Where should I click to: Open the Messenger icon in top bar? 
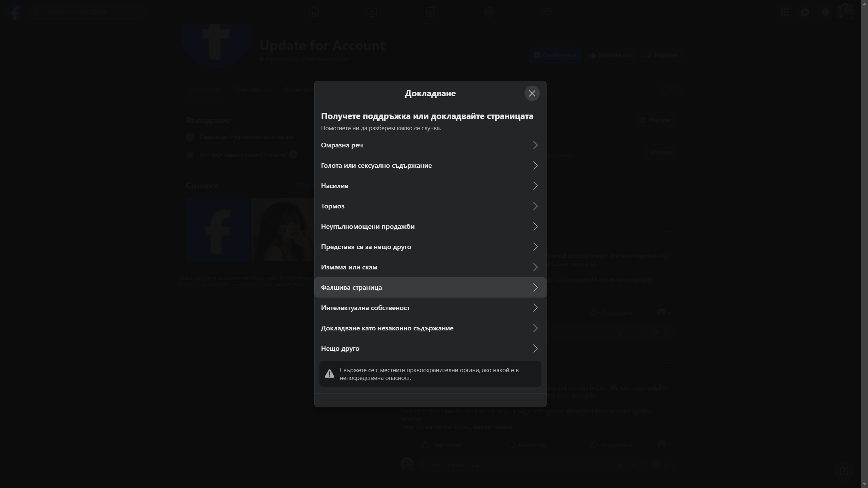click(x=805, y=12)
